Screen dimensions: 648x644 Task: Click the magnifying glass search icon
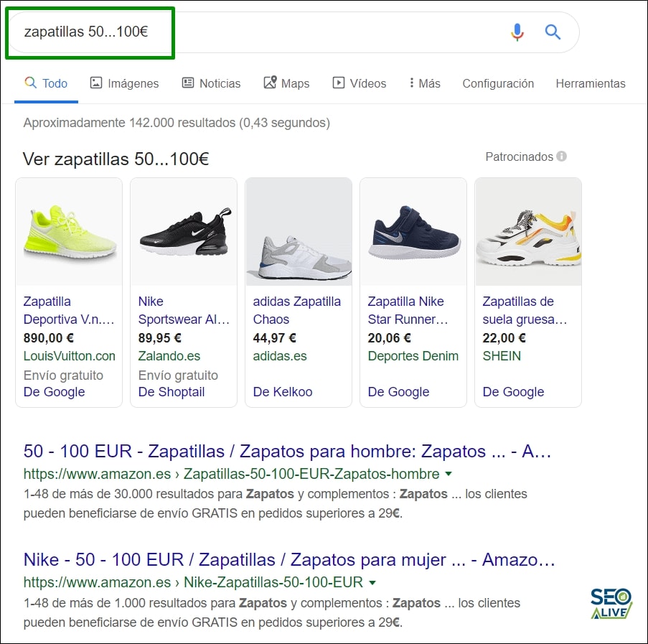pyautogui.click(x=553, y=32)
